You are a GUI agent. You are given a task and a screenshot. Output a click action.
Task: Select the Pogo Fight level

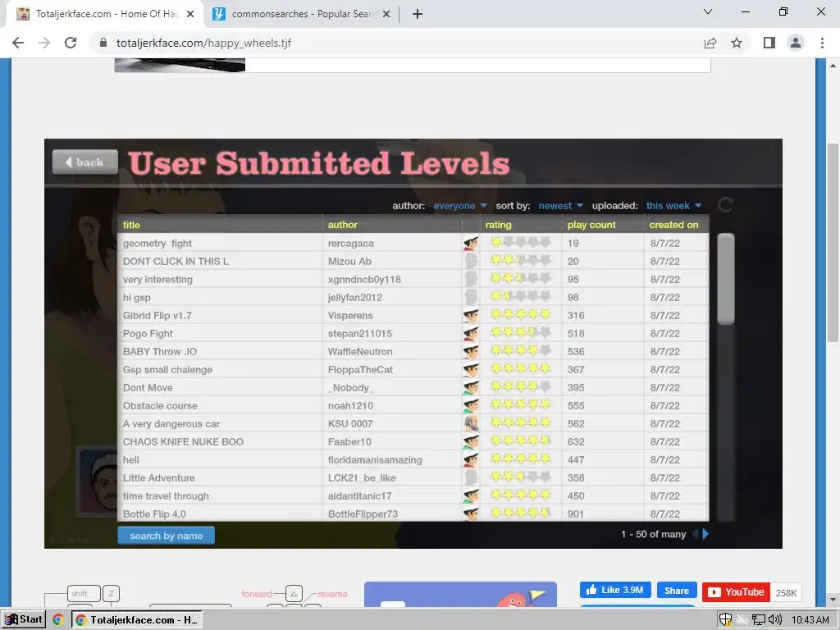[413, 333]
